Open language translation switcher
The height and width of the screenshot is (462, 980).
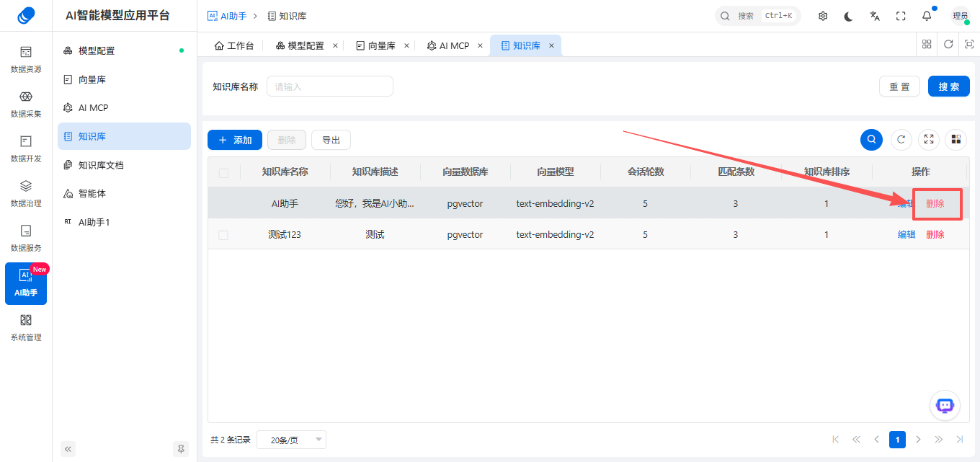(x=875, y=16)
